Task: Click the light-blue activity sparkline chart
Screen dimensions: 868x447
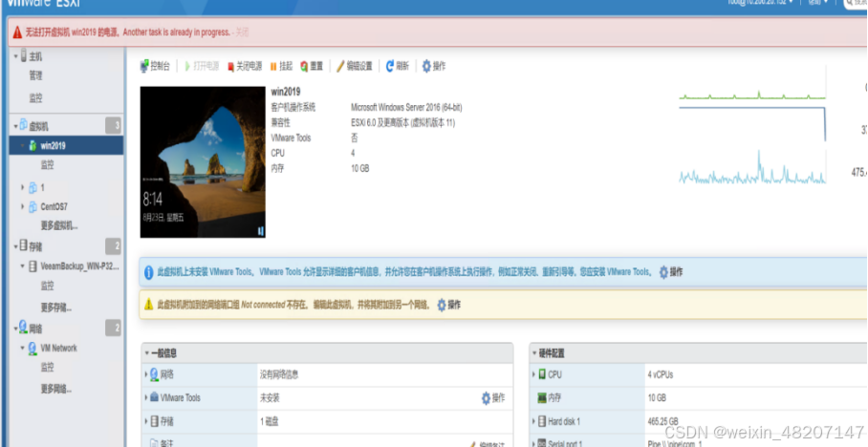Action: (x=752, y=168)
